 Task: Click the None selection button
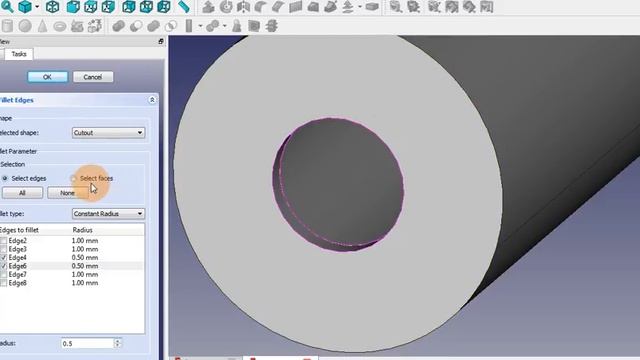pos(67,193)
